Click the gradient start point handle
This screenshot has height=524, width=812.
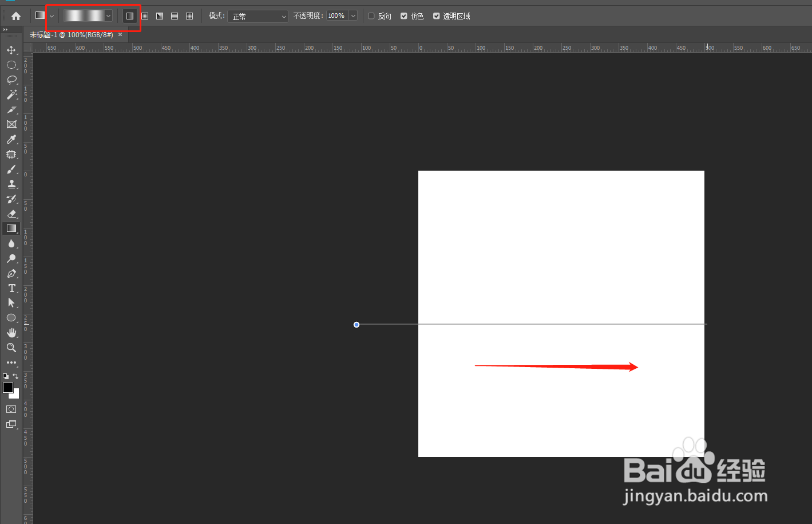click(x=357, y=325)
